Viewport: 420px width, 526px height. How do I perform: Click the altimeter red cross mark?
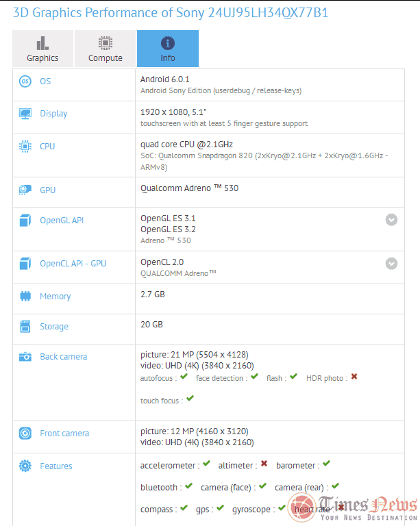click(264, 464)
